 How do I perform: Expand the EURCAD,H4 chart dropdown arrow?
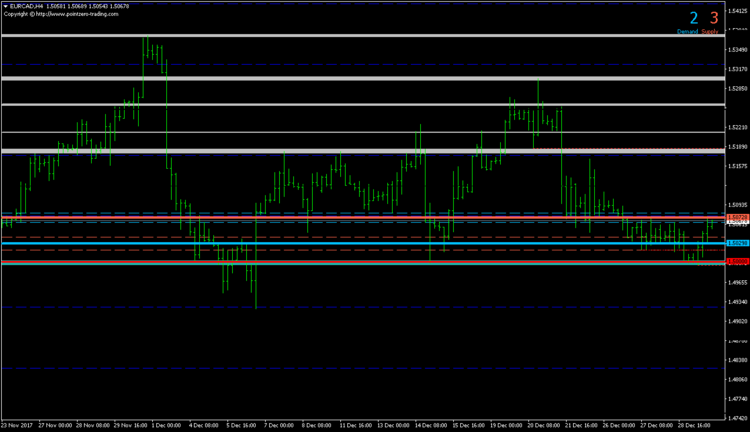click(6, 7)
